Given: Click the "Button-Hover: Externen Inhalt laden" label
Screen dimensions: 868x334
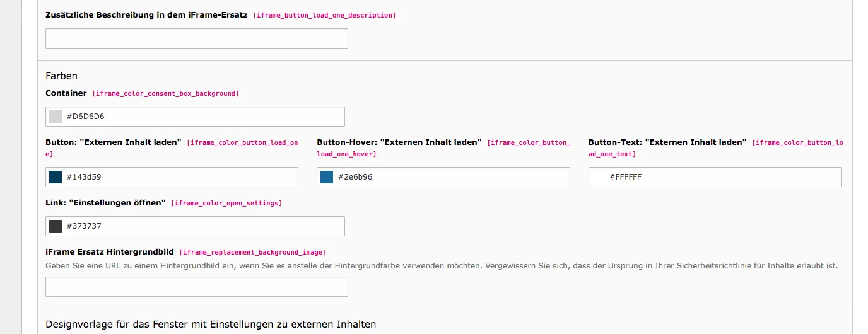Looking at the screenshot, I should coord(399,142).
